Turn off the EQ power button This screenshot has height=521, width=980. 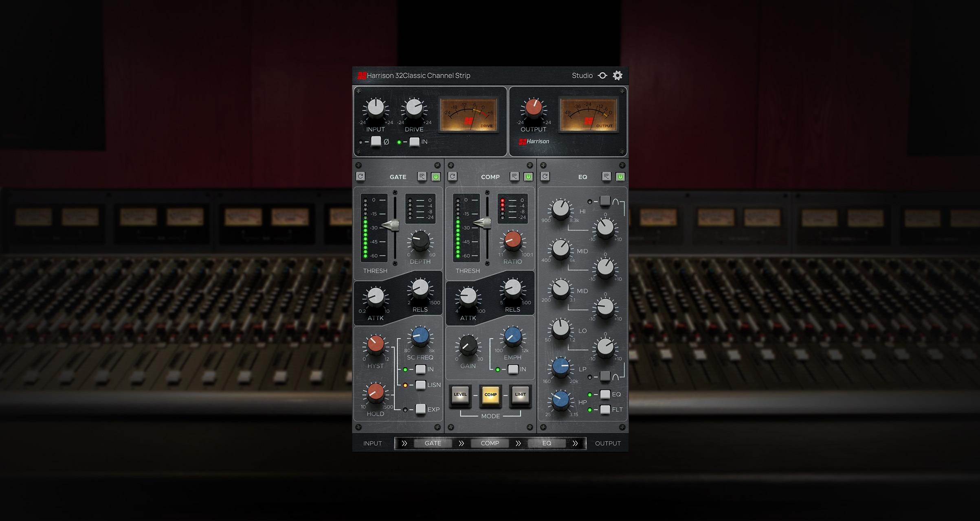[621, 176]
